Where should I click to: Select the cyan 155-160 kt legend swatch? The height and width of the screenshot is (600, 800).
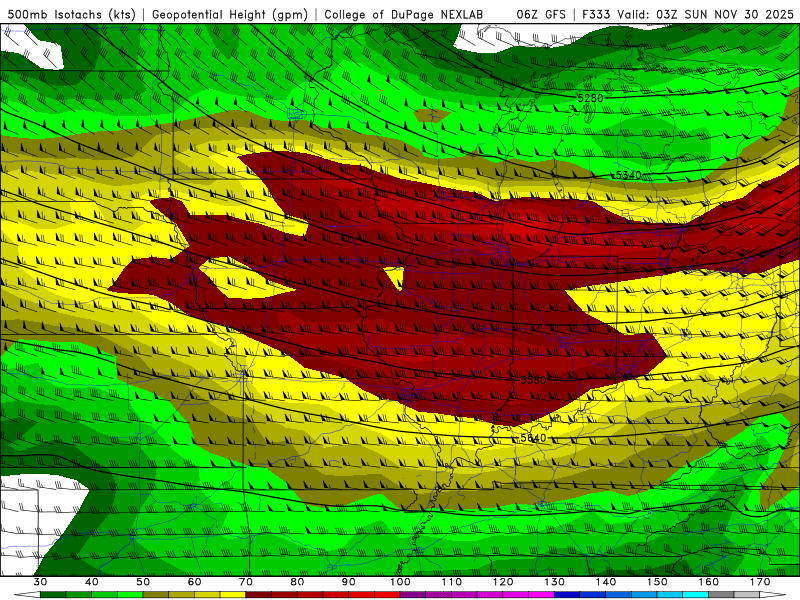pos(696,595)
